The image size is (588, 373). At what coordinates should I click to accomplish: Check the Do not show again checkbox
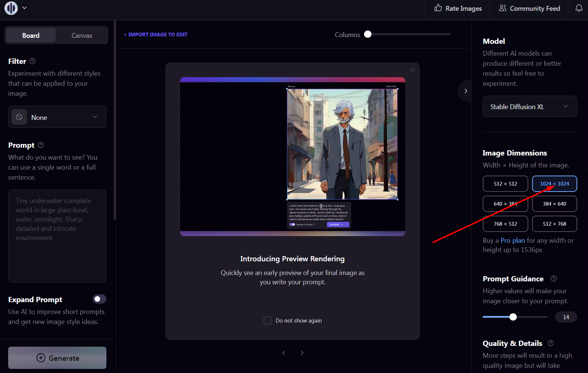coord(267,321)
